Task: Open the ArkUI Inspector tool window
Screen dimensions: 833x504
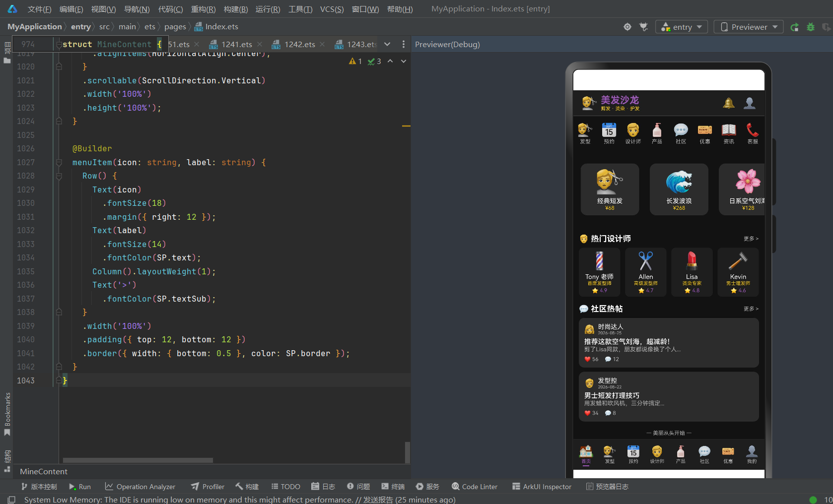Action: 542,487
